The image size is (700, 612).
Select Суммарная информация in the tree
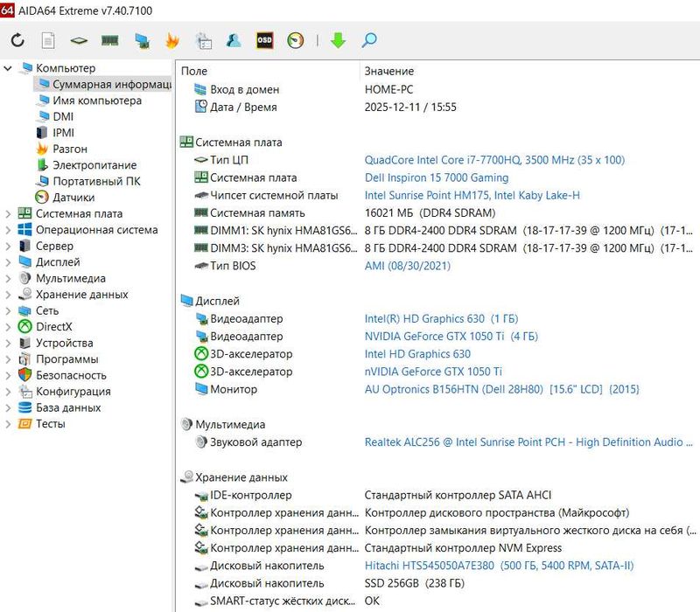click(102, 84)
